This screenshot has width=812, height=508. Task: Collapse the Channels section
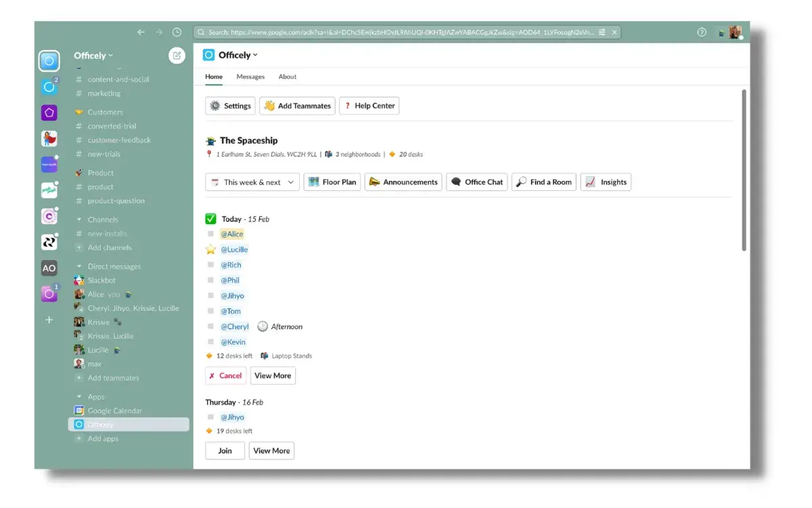(79, 219)
